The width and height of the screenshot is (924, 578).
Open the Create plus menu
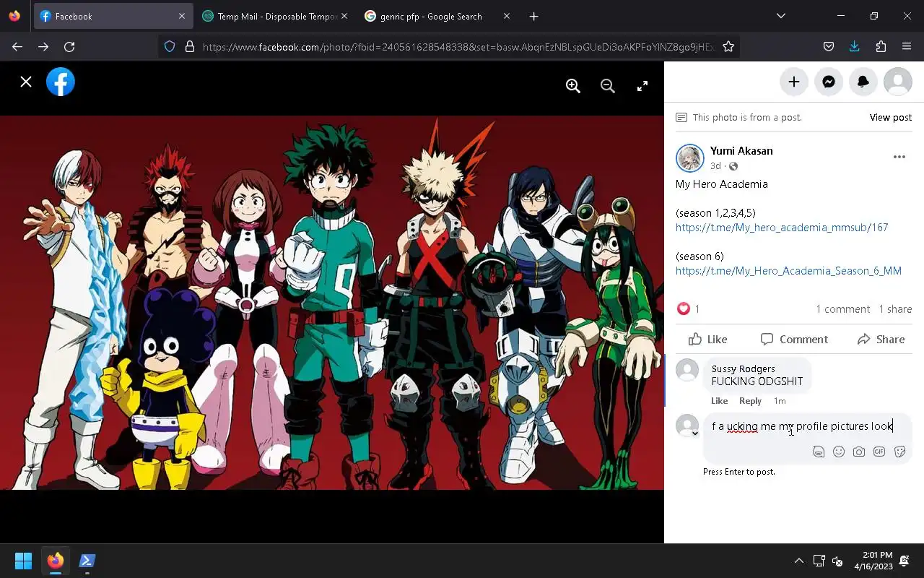pos(794,82)
